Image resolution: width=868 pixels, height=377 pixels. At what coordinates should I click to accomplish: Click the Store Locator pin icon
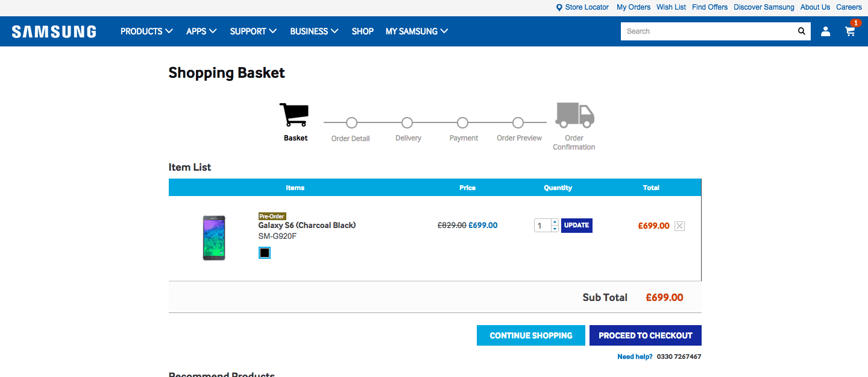[559, 7]
